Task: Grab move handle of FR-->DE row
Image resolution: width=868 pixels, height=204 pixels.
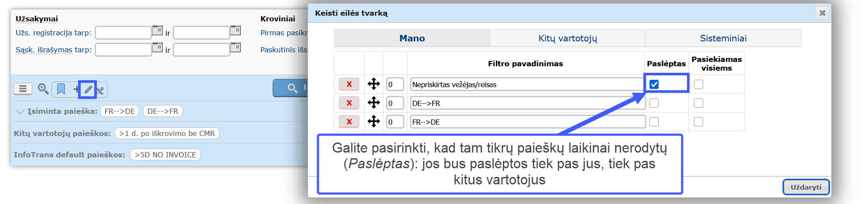Action: pyautogui.click(x=374, y=121)
